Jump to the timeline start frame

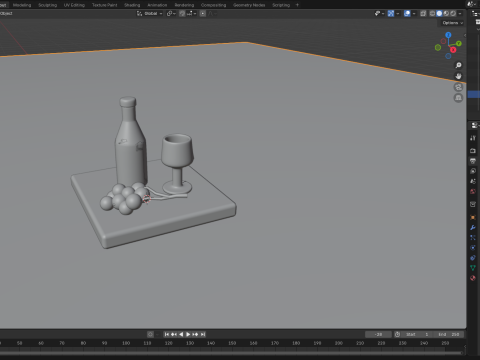167,334
